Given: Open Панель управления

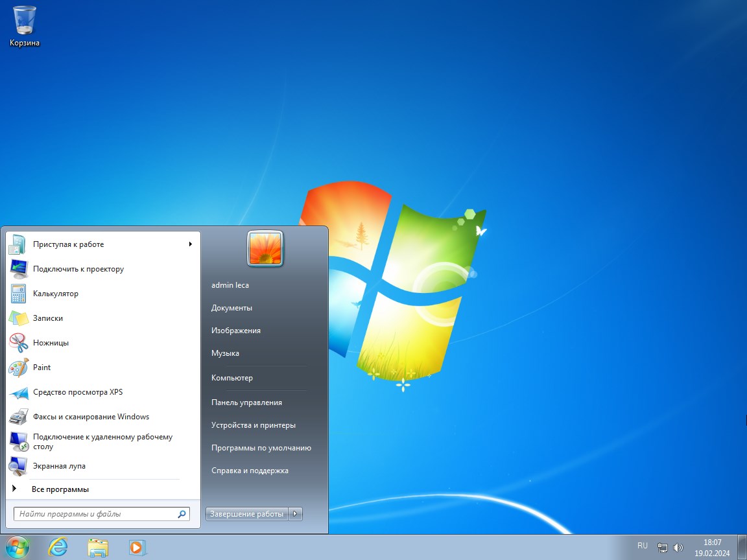Looking at the screenshot, I should point(247,403).
